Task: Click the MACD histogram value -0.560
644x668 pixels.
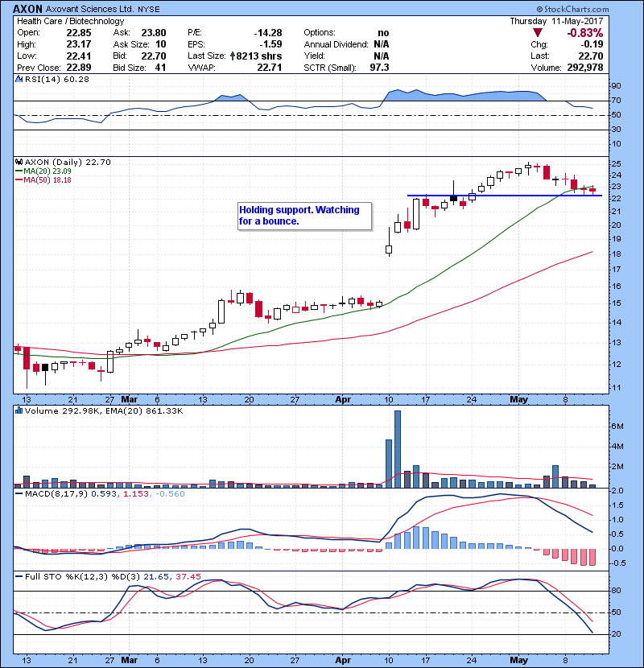Action: tap(170, 494)
